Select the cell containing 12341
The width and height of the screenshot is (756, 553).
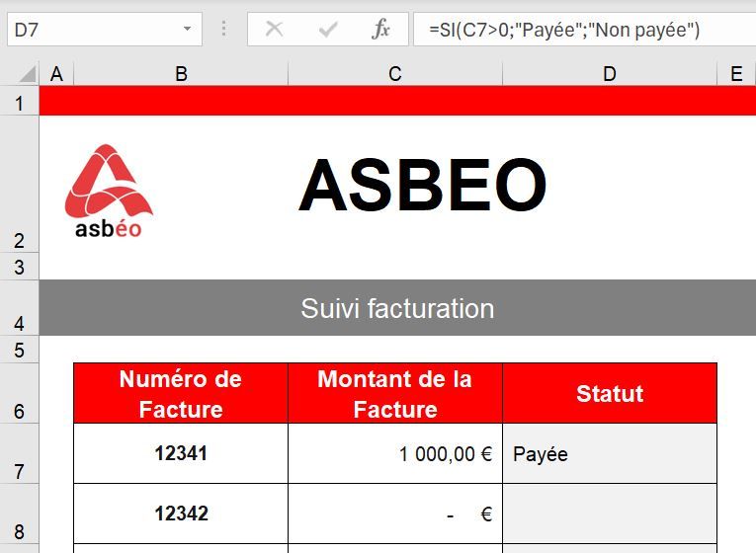(181, 453)
